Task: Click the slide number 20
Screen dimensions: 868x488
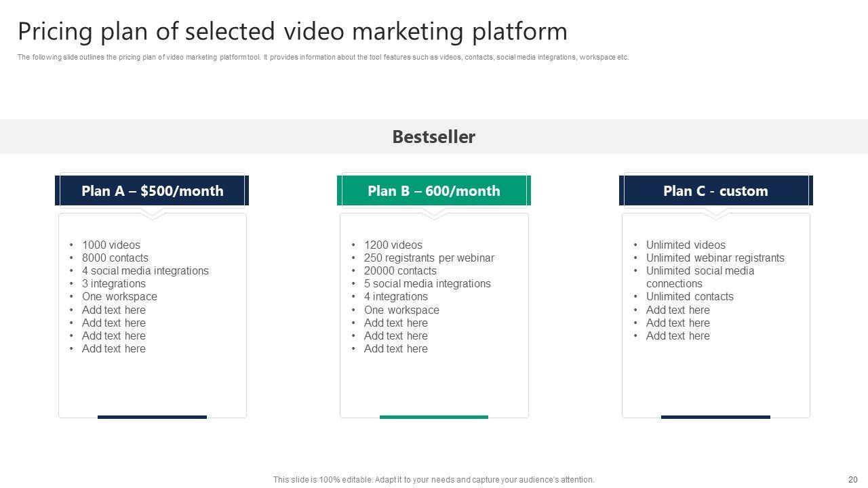Action: tap(852, 479)
